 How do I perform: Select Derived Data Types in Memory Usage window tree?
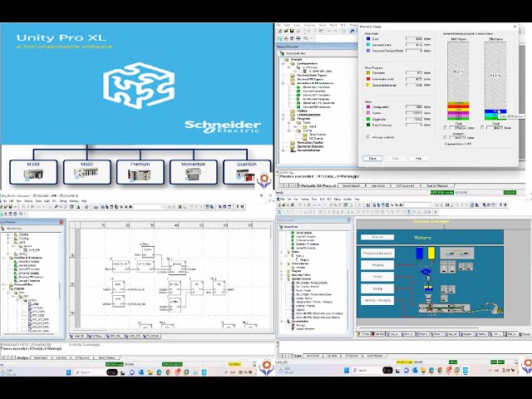pyautogui.click(x=312, y=76)
